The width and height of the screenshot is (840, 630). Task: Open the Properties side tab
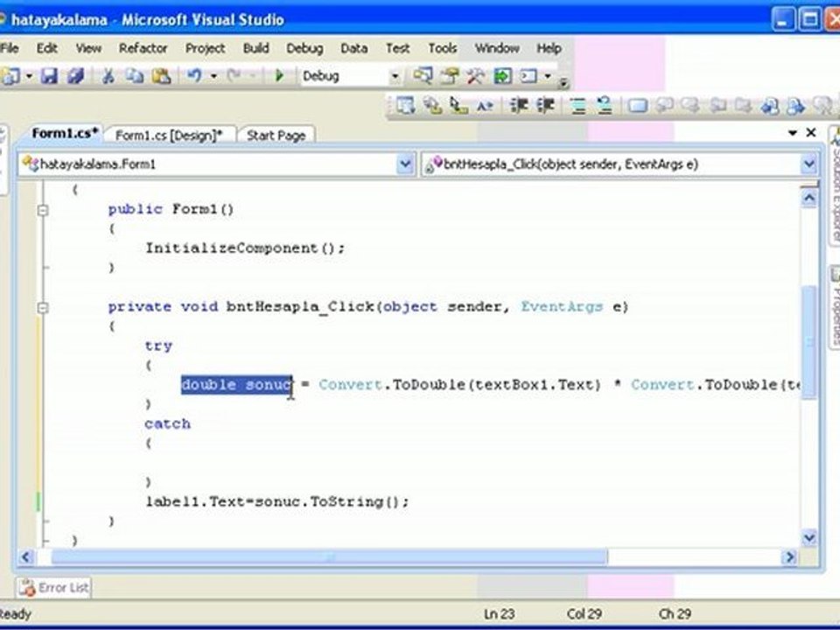pyautogui.click(x=835, y=307)
